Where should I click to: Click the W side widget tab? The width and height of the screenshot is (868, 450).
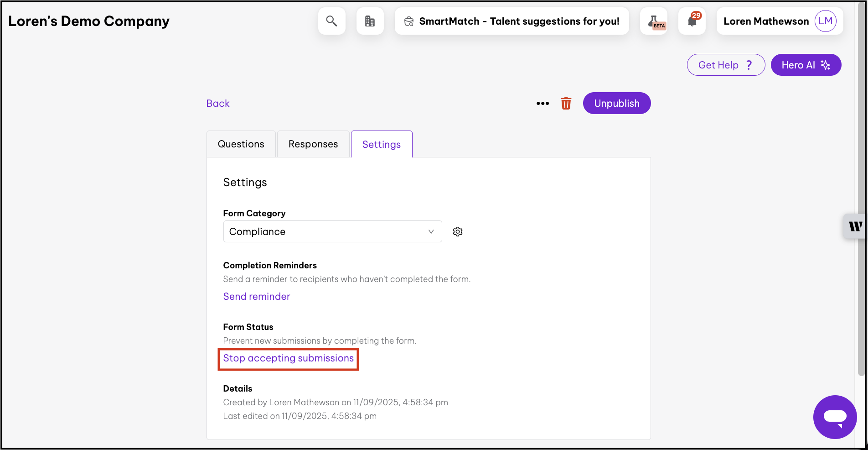point(855,226)
